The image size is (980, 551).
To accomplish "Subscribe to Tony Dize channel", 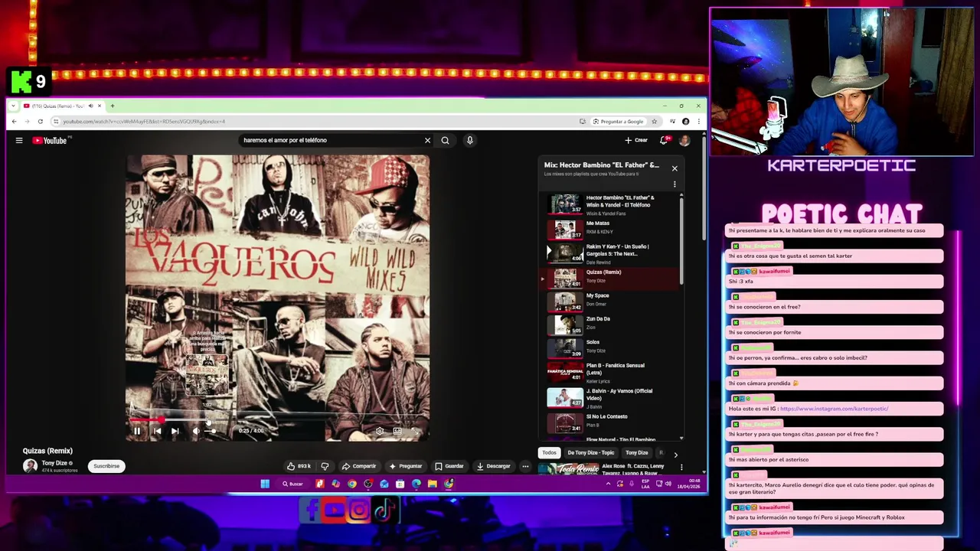I will pyautogui.click(x=106, y=466).
